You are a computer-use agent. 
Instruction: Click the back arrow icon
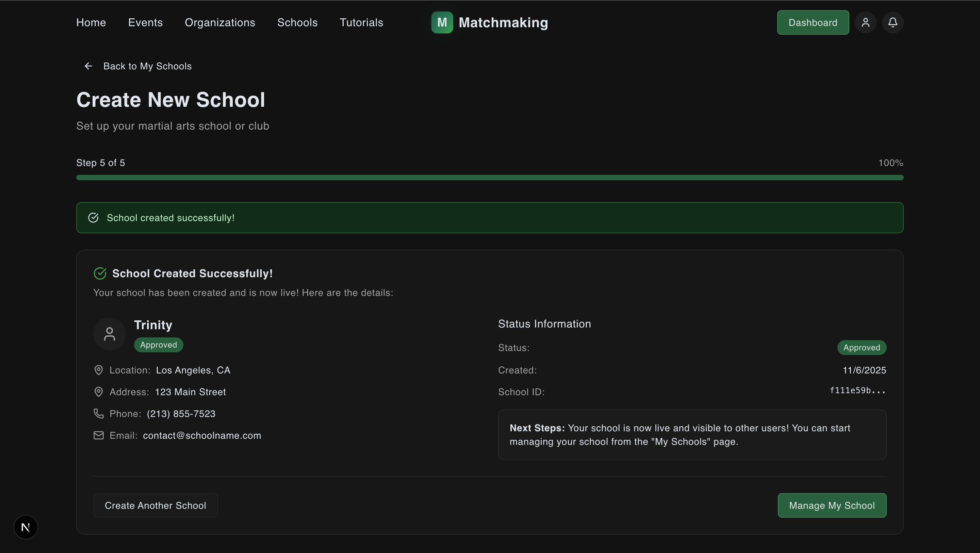point(88,66)
